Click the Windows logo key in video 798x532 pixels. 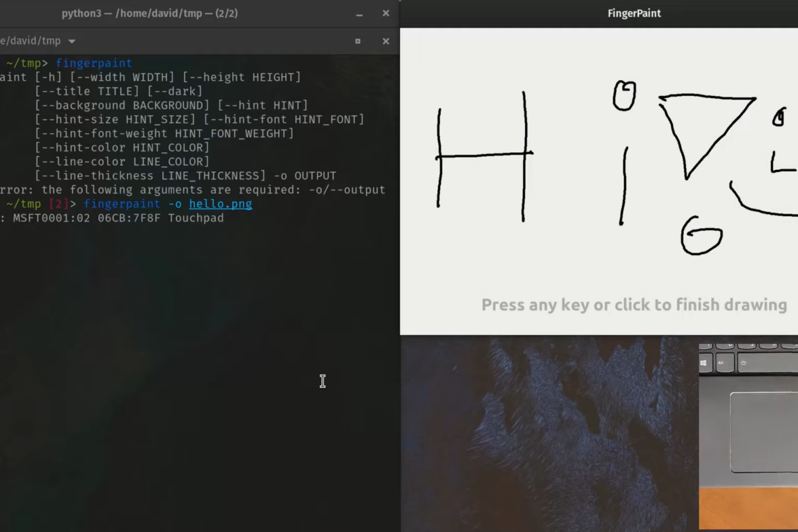(704, 363)
